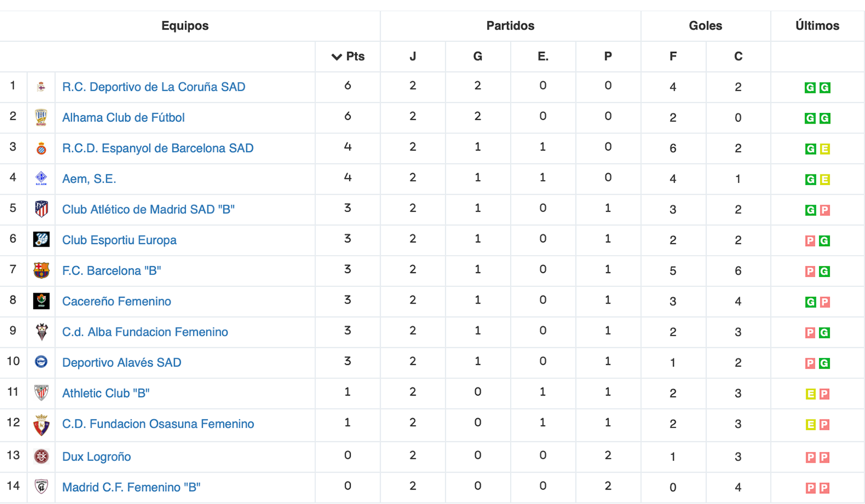This screenshot has height=504, width=865.
Task: Click the Deportivo Alavés crest icon
Action: 41,362
